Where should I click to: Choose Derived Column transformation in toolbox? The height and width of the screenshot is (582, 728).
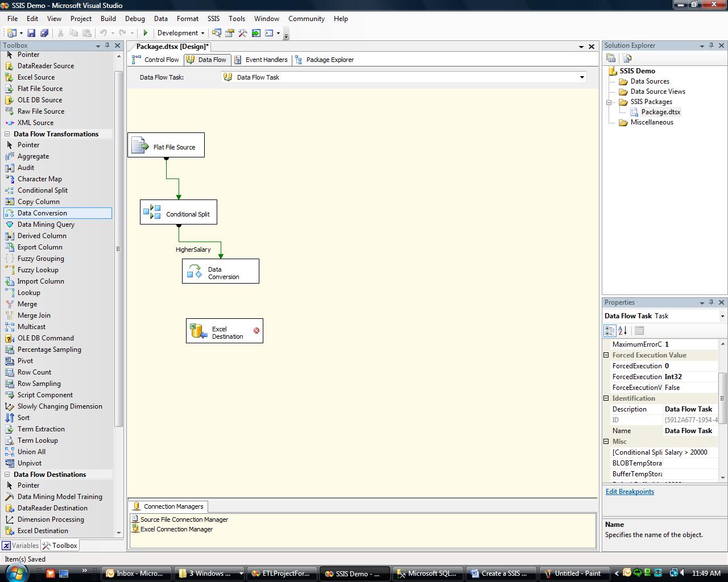point(42,236)
